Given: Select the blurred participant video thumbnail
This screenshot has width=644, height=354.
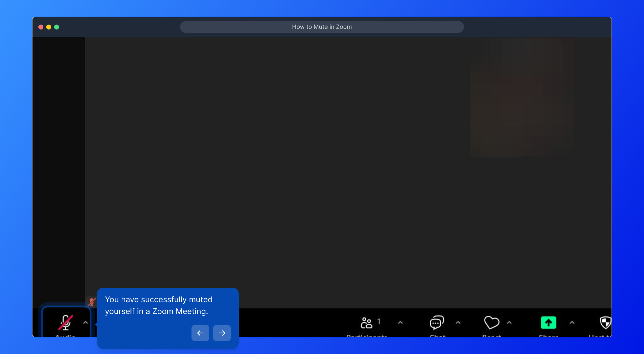Looking at the screenshot, I should pos(522,97).
